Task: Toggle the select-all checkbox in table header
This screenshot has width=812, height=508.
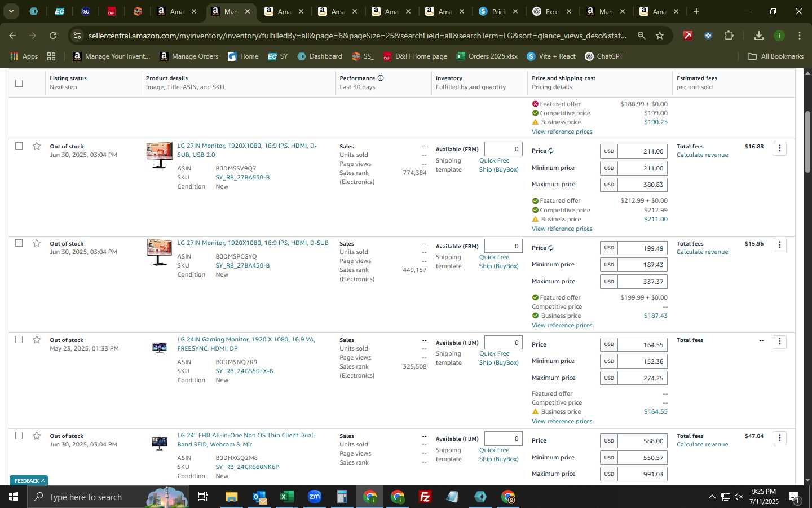Action: (19, 83)
